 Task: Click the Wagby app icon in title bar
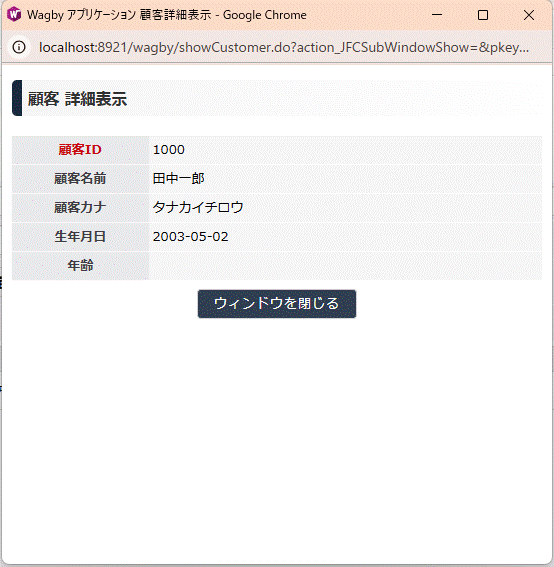point(14,14)
